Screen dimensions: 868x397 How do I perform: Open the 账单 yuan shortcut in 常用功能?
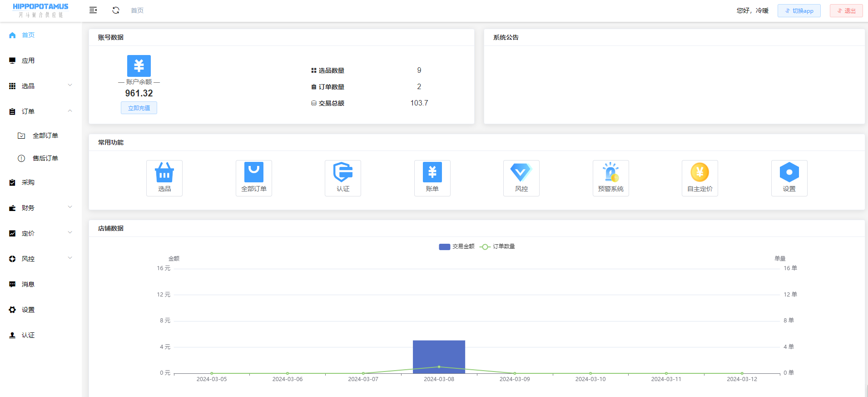coord(432,178)
